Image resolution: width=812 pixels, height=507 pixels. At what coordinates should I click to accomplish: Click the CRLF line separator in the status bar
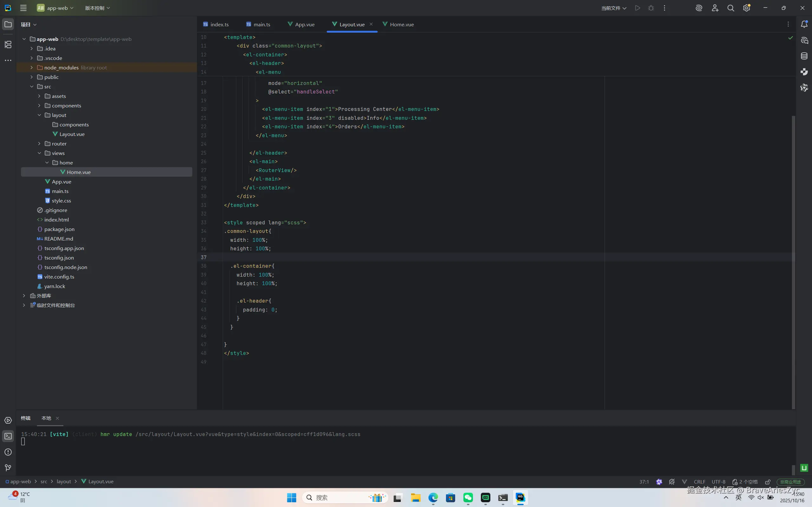[x=699, y=482]
